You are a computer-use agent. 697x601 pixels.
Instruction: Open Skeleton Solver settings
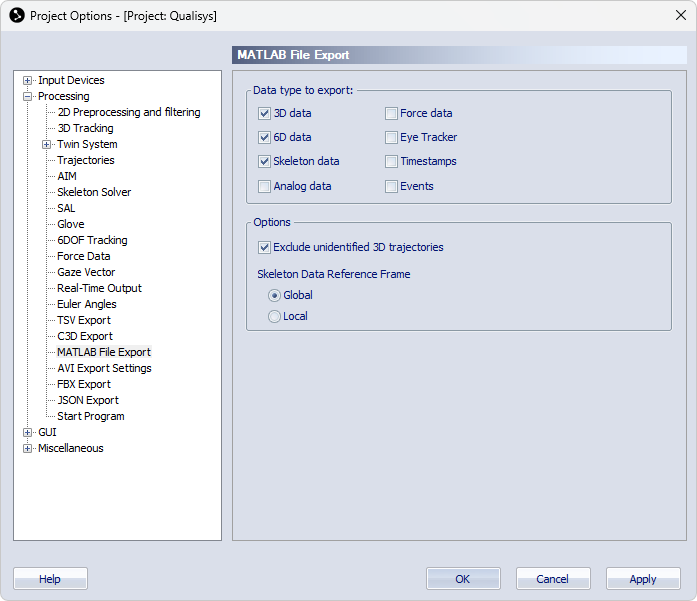pyautogui.click(x=94, y=192)
